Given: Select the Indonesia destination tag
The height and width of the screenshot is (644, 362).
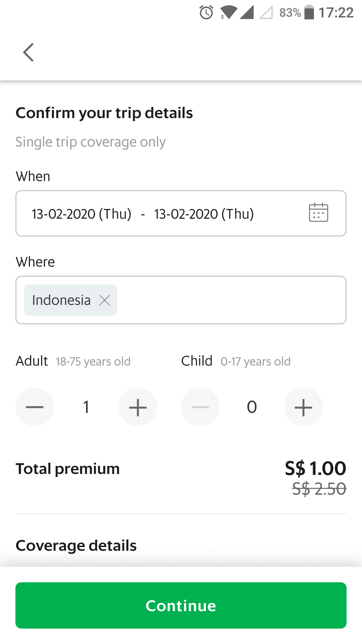Looking at the screenshot, I should click(61, 300).
